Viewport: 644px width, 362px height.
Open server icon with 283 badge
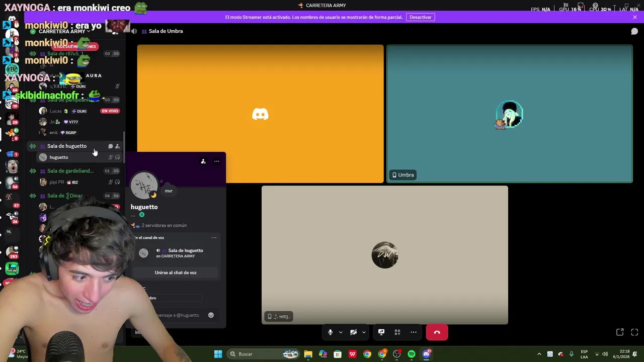tap(12, 251)
